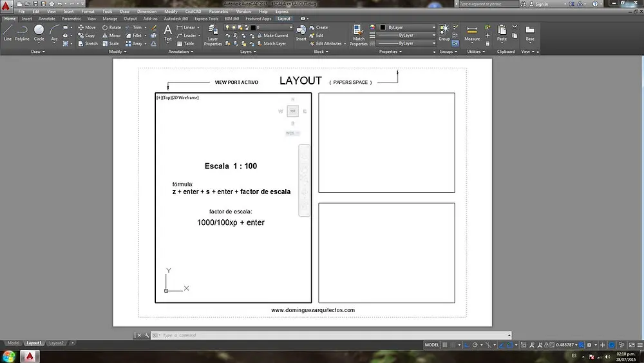Select the Polyline tool

22,32
